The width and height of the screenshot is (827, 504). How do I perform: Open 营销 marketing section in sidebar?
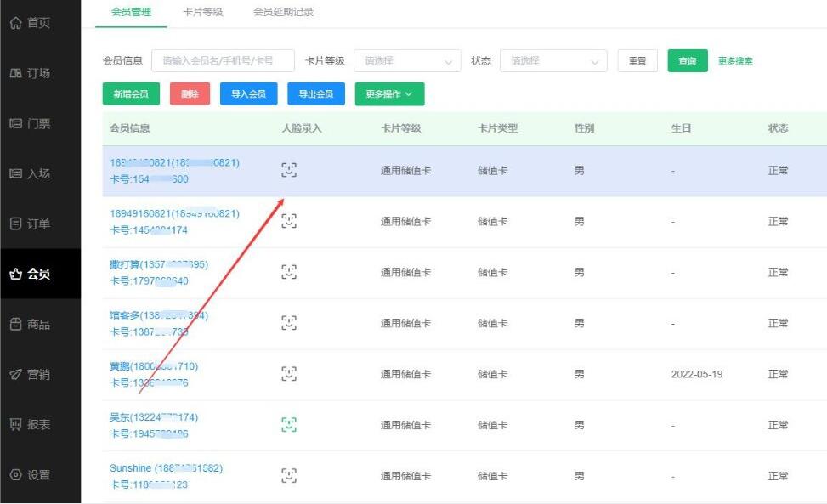pyautogui.click(x=31, y=375)
